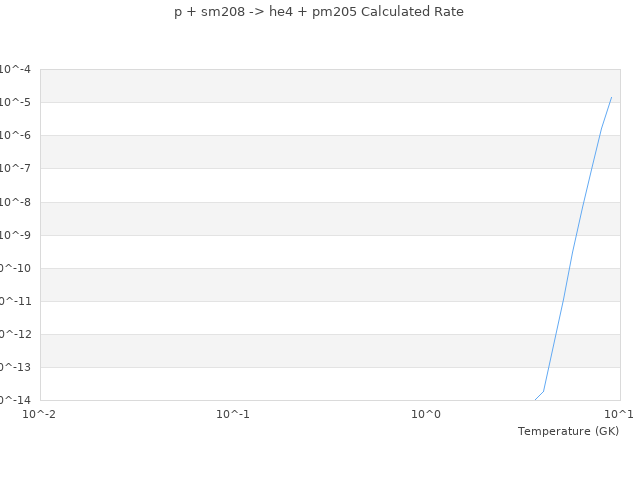The height and width of the screenshot is (480, 640).
Task: Click the Temperature (GK) axis title
Action: click(568, 431)
